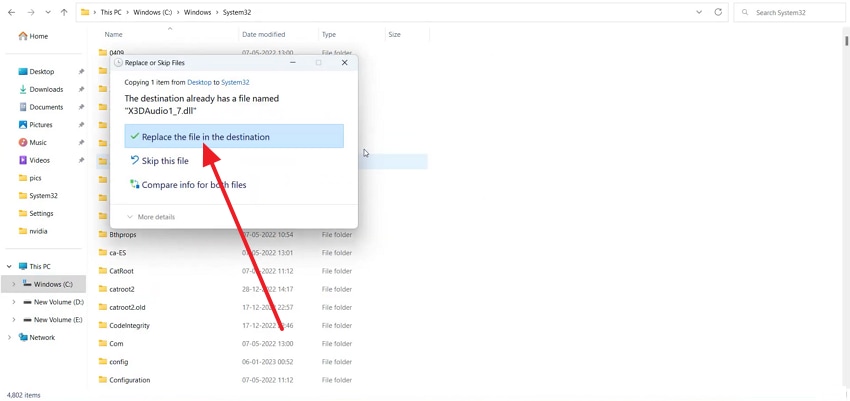850x401 pixels.
Task: Click the refresh button in address bar
Action: click(718, 12)
